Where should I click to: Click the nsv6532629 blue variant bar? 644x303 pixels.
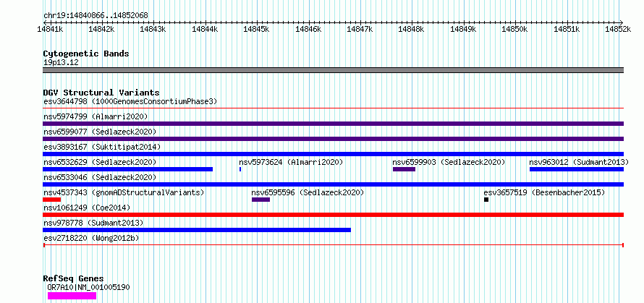click(x=128, y=169)
